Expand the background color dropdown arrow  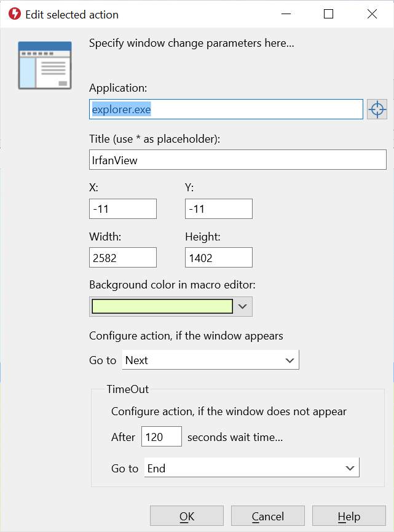pos(242,306)
